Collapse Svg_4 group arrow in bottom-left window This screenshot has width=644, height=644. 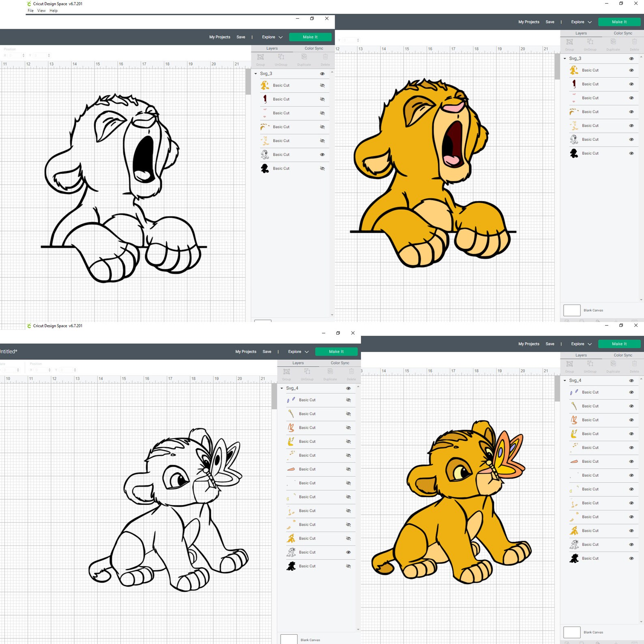281,389
